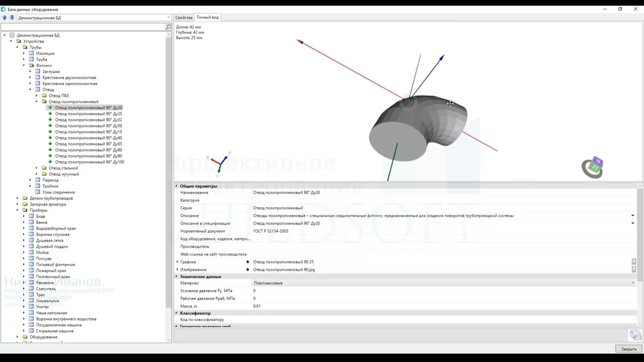Image resolution: width=644 pixels, height=362 pixels.
Task: Click the database icon of Демонстрационная БД root
Action: [x=12, y=35]
